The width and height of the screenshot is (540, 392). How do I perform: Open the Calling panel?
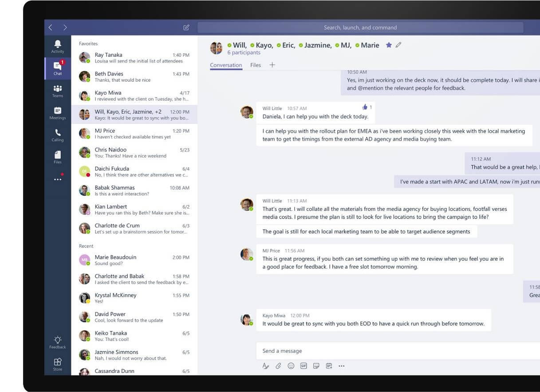coord(58,135)
